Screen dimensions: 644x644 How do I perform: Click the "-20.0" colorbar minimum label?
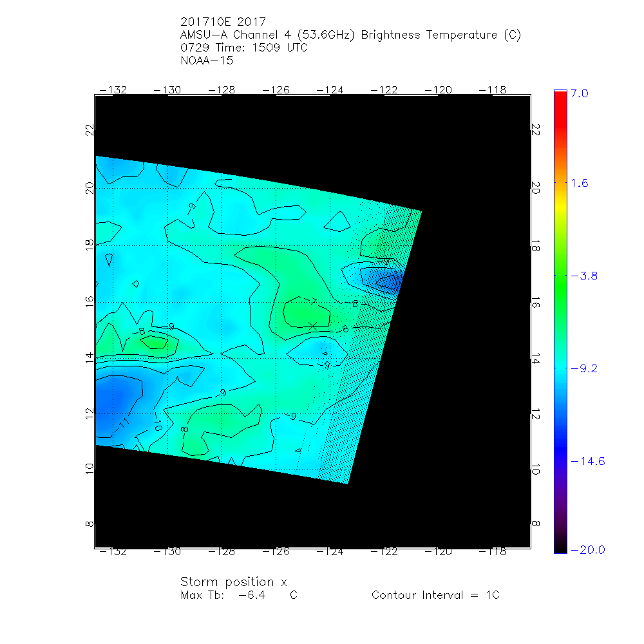(588, 550)
